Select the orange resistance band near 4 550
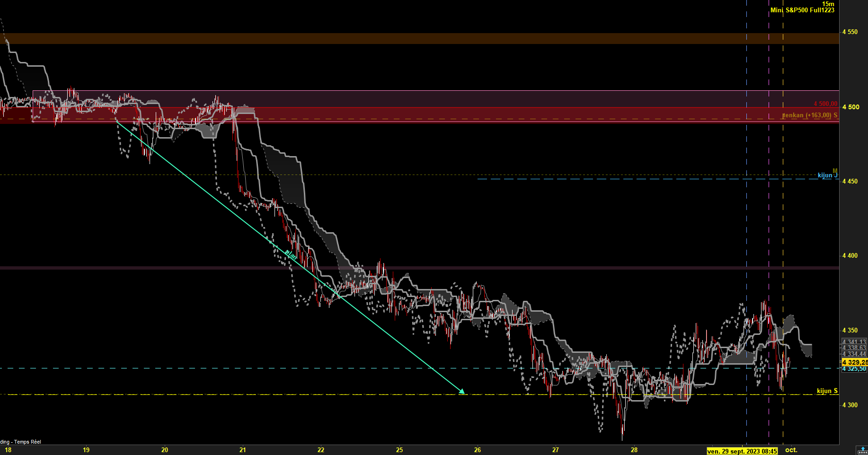868x455 pixels. (x=419, y=38)
